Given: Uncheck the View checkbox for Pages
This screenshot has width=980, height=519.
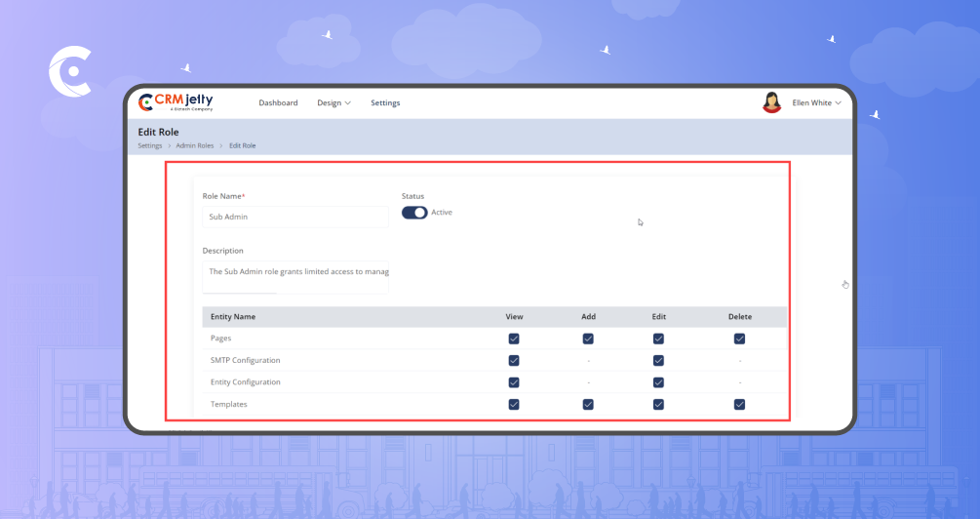Looking at the screenshot, I should tap(514, 339).
